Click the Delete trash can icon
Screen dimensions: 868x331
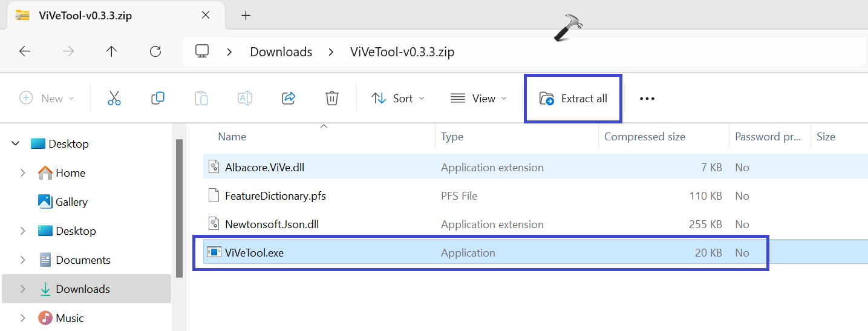coord(331,99)
